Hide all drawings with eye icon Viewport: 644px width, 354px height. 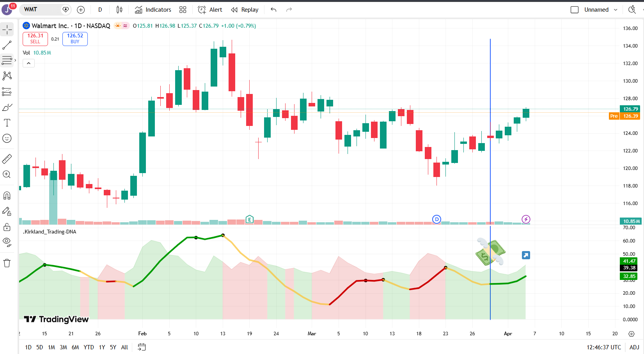point(7,242)
